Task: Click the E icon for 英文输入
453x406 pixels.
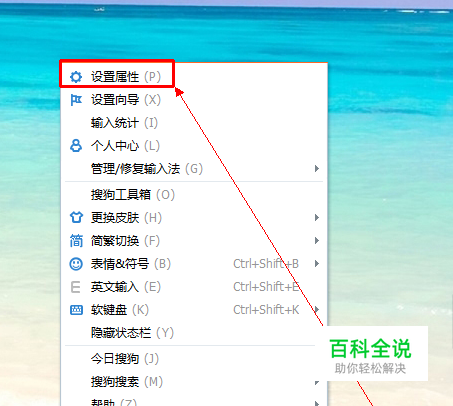Action: [76, 287]
